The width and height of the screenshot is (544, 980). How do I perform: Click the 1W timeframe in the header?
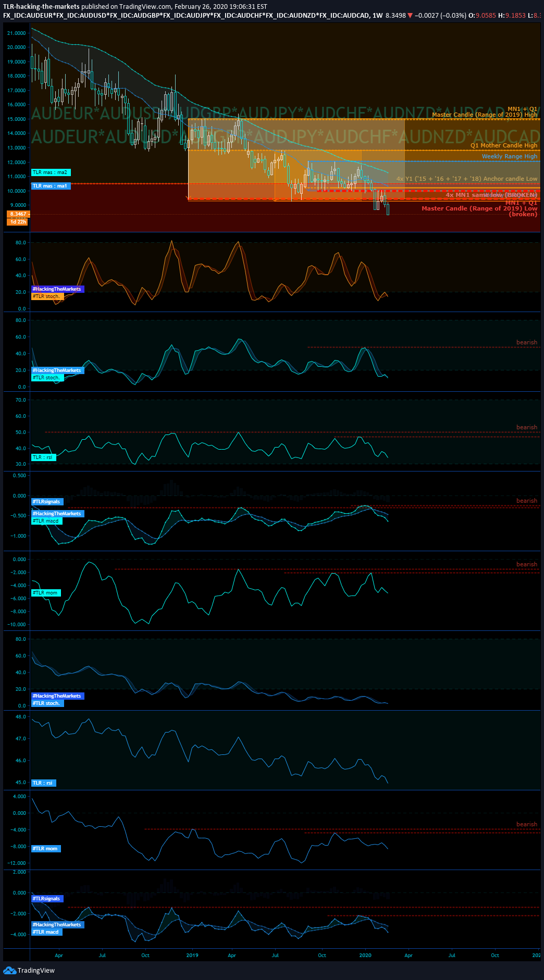[x=378, y=15]
